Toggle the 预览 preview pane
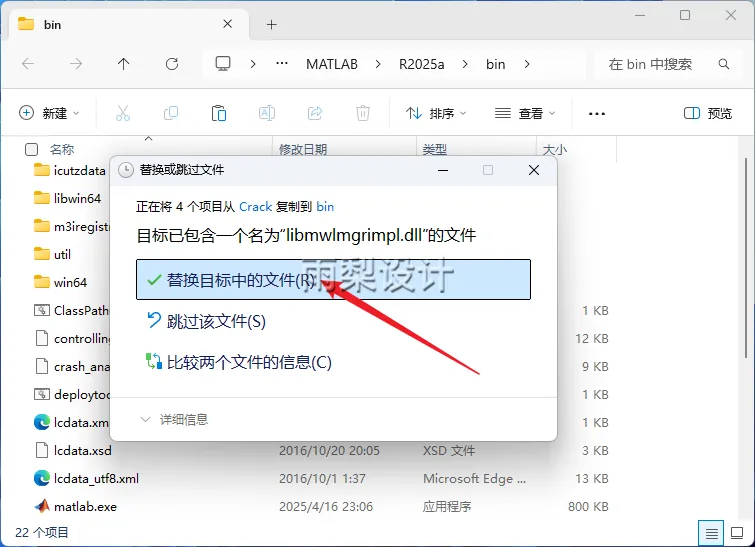 [x=707, y=113]
